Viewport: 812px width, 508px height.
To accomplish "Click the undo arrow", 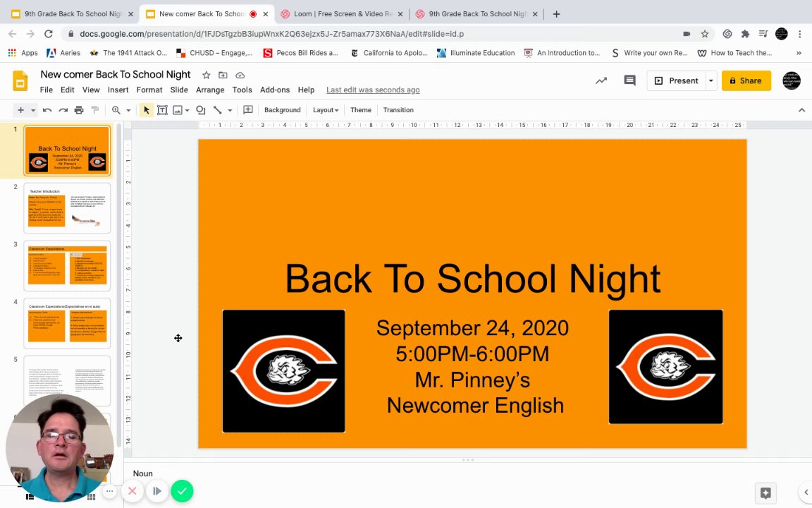I will point(47,110).
